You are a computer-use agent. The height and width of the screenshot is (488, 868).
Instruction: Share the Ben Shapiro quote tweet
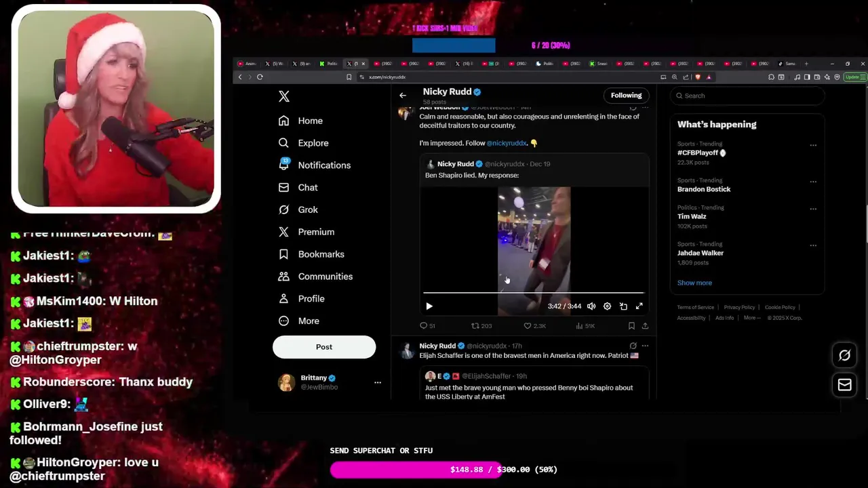[x=645, y=326]
